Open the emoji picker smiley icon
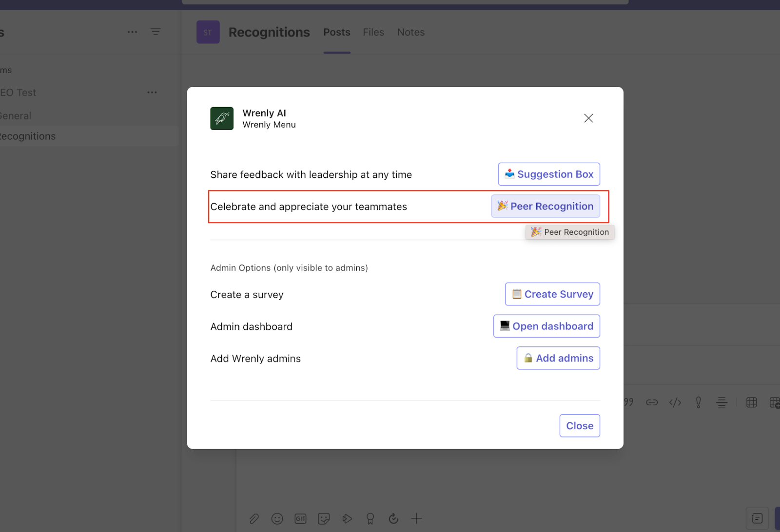Image resolution: width=780 pixels, height=532 pixels. (x=277, y=519)
